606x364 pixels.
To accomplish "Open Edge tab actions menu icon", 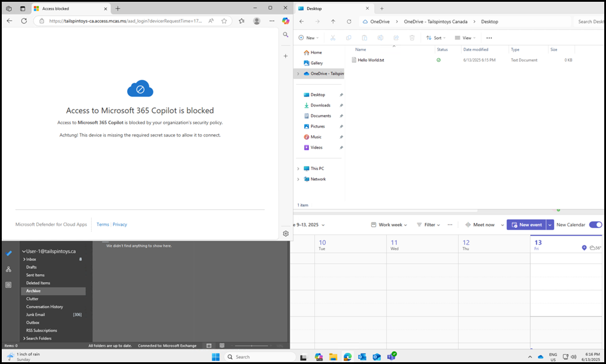I will [22, 8].
